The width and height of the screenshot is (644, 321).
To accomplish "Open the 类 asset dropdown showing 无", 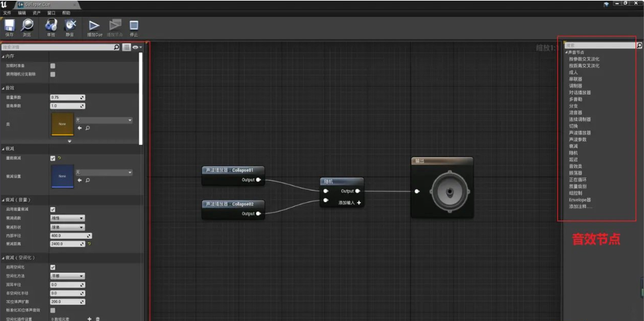I will point(104,121).
